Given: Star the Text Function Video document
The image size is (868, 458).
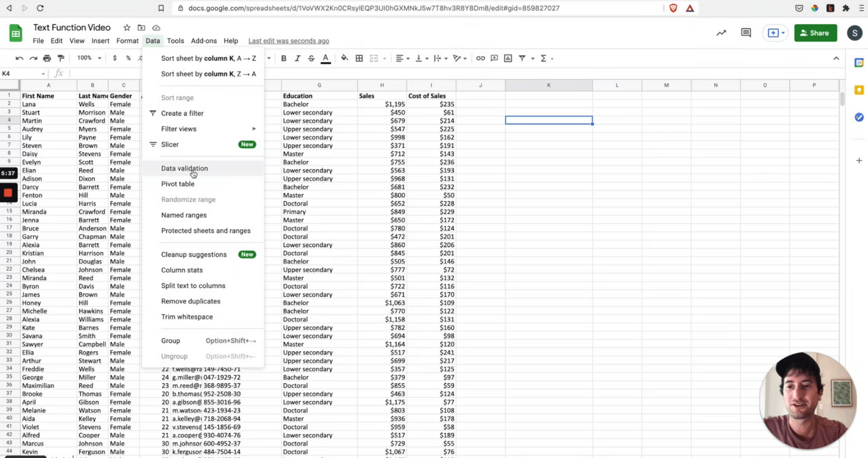Looking at the screenshot, I should point(127,28).
